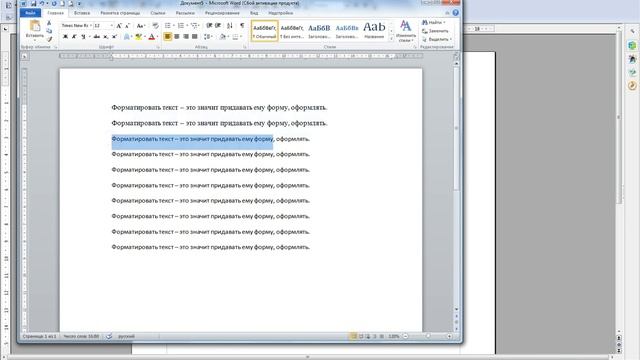The image size is (640, 360).
Task: Decrease the paragraph indent
Action: [209, 26]
